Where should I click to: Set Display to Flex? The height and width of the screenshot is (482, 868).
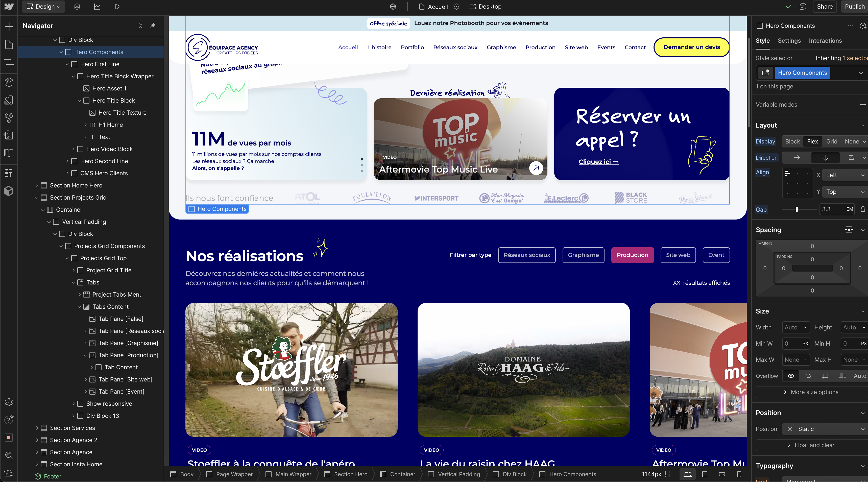(x=812, y=141)
